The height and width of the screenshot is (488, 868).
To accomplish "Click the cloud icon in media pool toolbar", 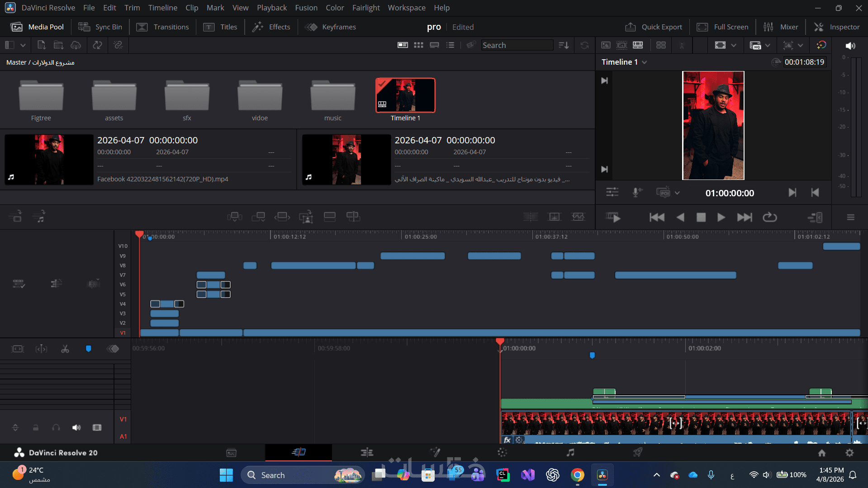I will (76, 45).
